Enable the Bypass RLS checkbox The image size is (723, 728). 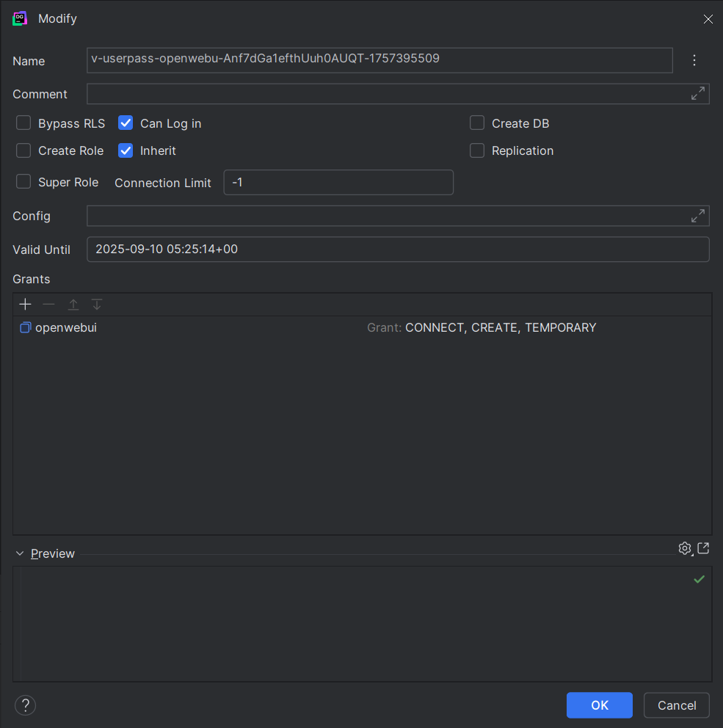coord(24,123)
